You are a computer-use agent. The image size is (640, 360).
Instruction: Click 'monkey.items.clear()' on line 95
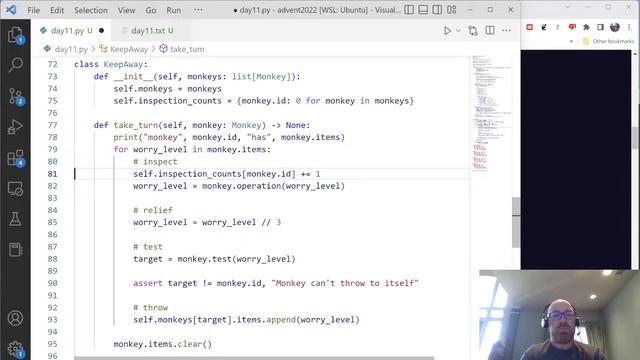(162, 344)
